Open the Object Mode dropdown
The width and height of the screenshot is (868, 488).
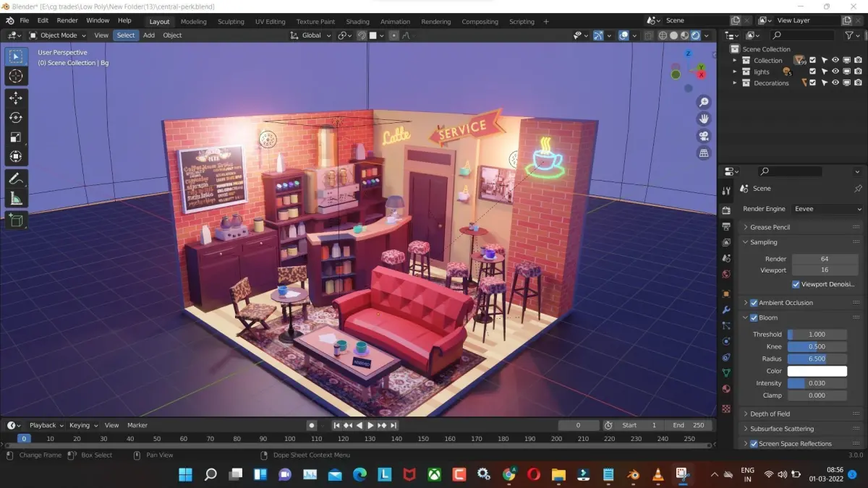tap(58, 35)
